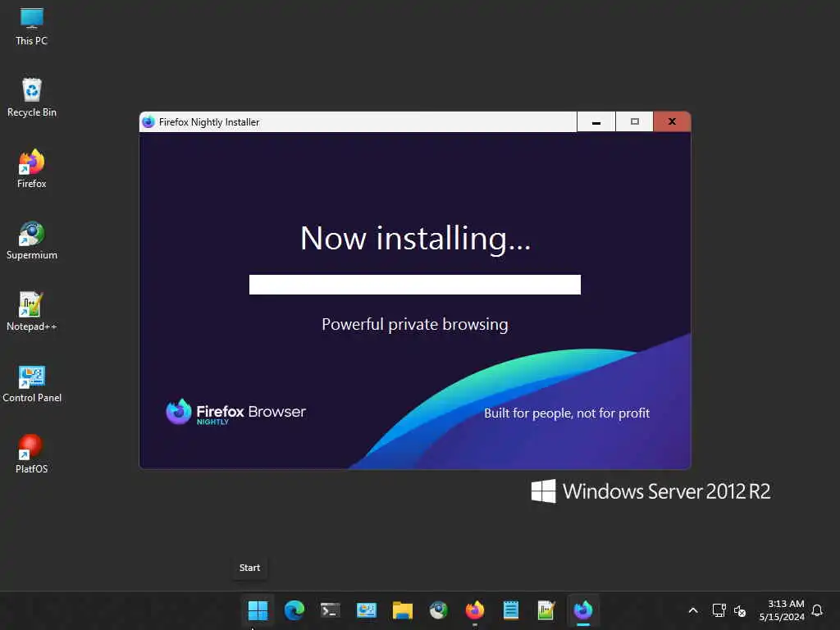The height and width of the screenshot is (630, 840).
Task: Launch Supermium from the taskbar
Action: point(438,610)
